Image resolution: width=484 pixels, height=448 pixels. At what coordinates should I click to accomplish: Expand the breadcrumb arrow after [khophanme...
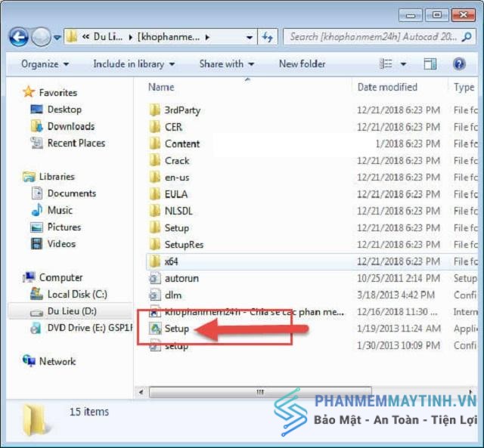pos(207,37)
